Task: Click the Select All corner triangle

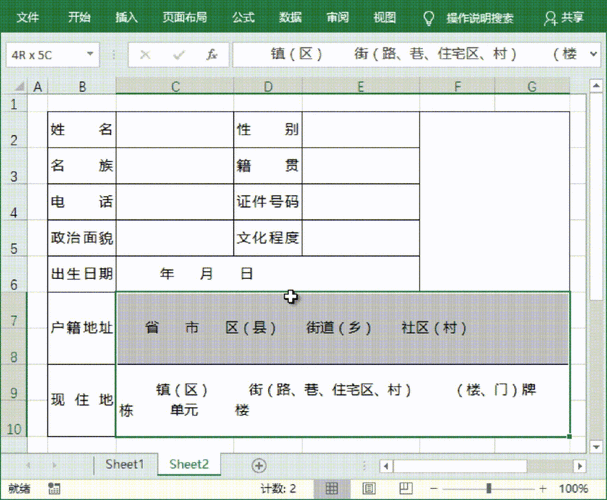Action: (x=19, y=86)
